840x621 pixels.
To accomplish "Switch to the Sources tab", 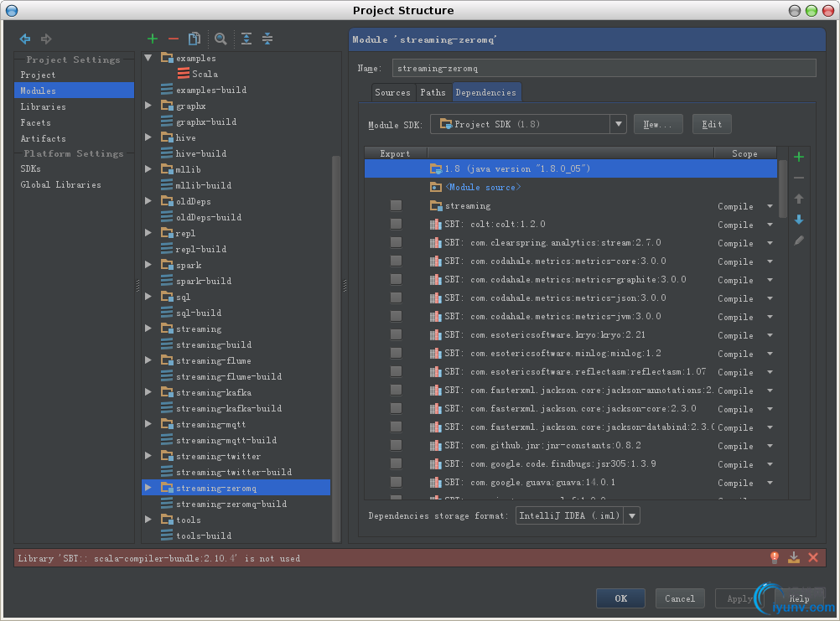I will [x=392, y=92].
